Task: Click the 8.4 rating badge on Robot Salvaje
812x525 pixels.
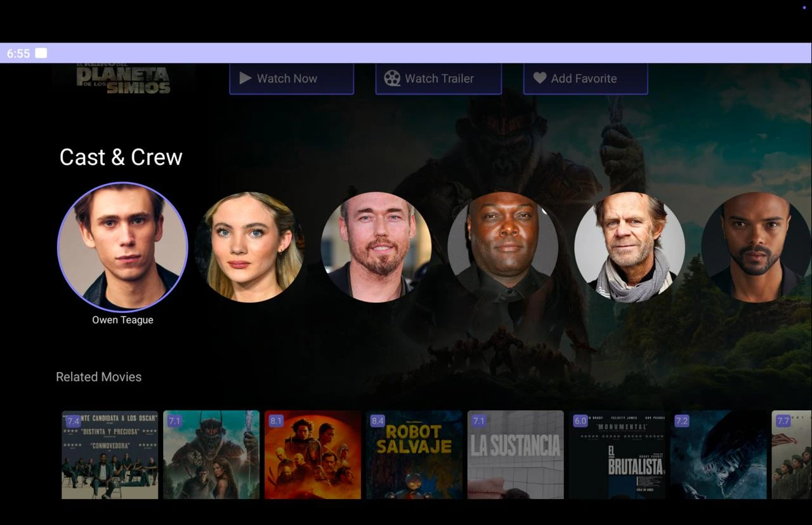Action: point(377,421)
